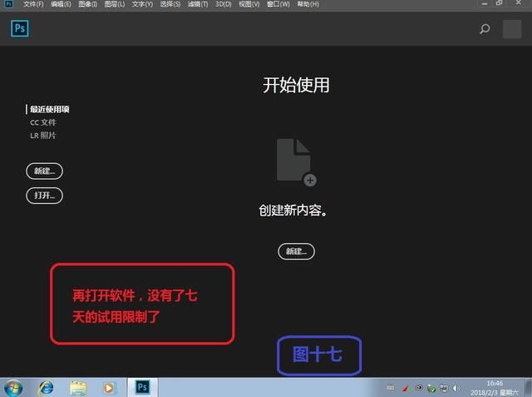Select the LR 照片 tab
Viewport: 532px width, 397px height.
(43, 136)
